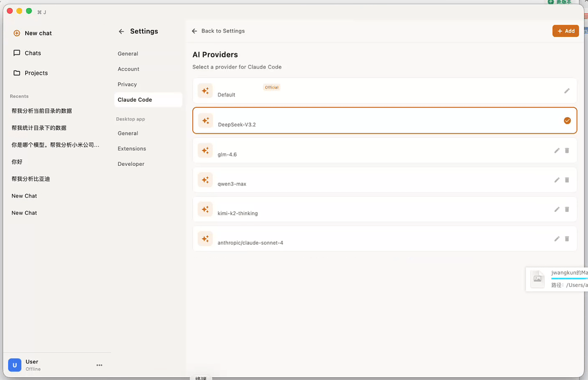Viewport: 588px width, 380px height.
Task: Open General under Desktop app
Action: pyautogui.click(x=128, y=133)
